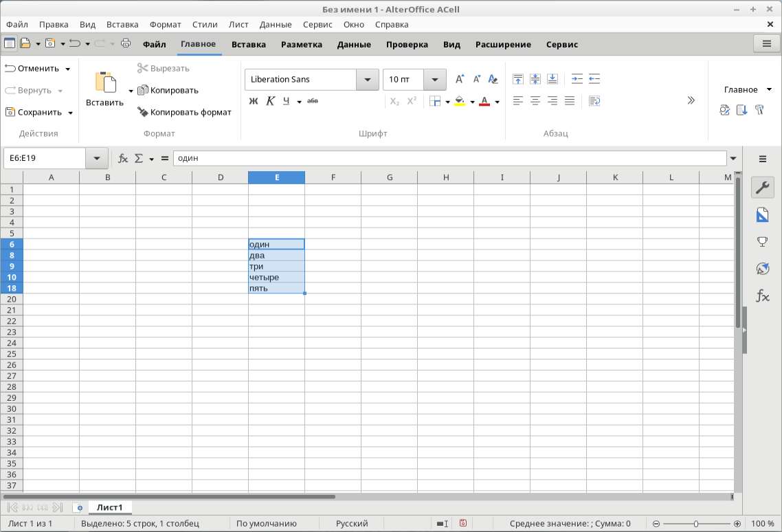Decrease font size with the smaller A icon
Viewport: 782px width, 532px height.
(x=476, y=79)
